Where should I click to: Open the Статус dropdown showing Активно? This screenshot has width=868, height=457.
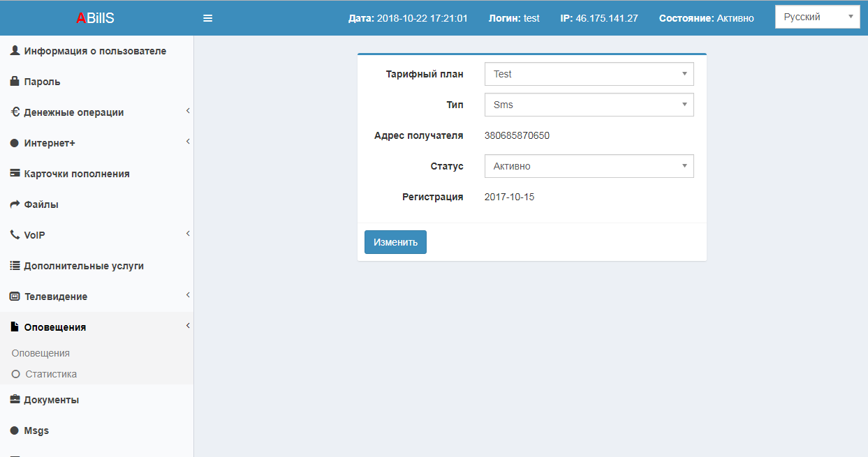(x=589, y=166)
